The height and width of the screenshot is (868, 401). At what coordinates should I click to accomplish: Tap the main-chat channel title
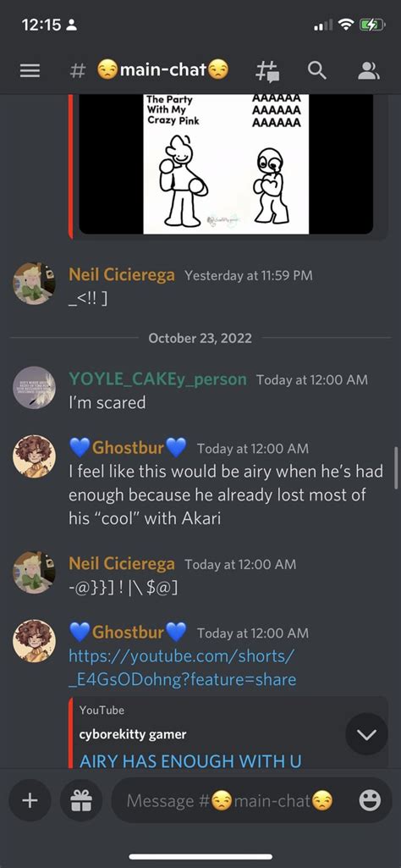coord(162,70)
